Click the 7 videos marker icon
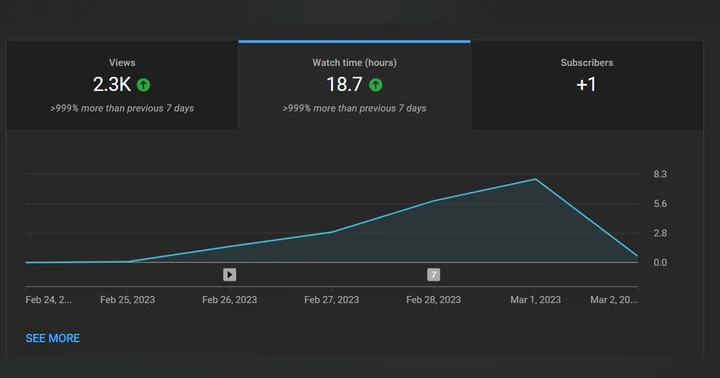The height and width of the screenshot is (378, 720). (433, 275)
